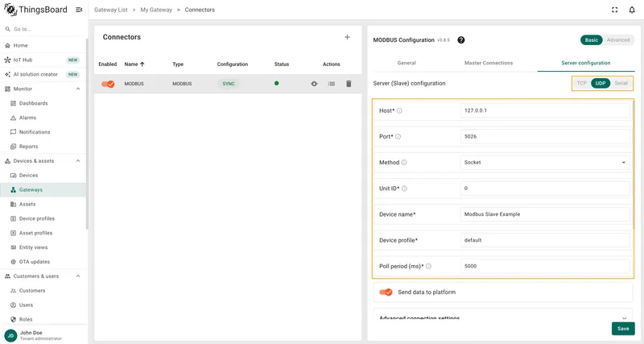Image resolution: width=644 pixels, height=344 pixels.
Task: Click the Reports icon
Action: (13, 147)
